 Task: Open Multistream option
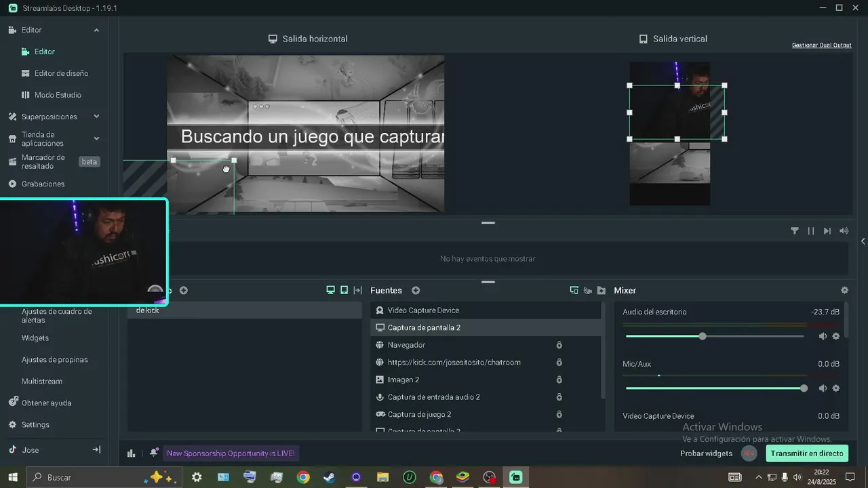click(x=41, y=381)
